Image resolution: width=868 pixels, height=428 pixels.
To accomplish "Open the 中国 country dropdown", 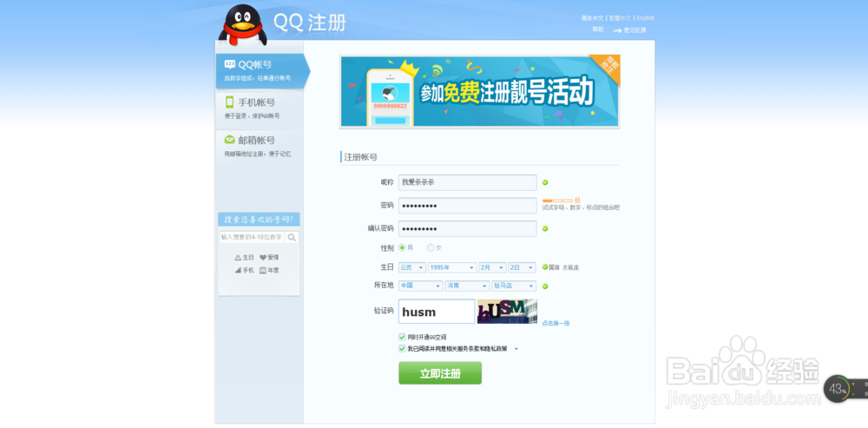I will coord(421,286).
